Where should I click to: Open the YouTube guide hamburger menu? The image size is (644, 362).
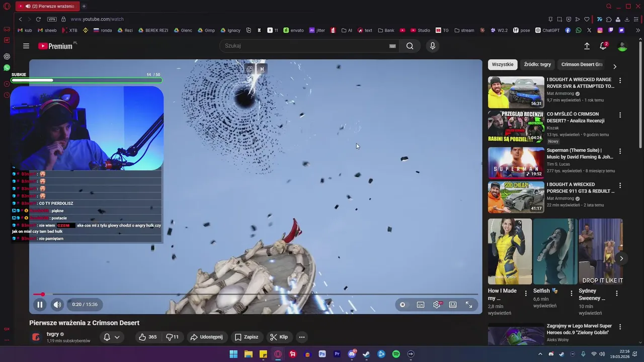click(x=26, y=46)
